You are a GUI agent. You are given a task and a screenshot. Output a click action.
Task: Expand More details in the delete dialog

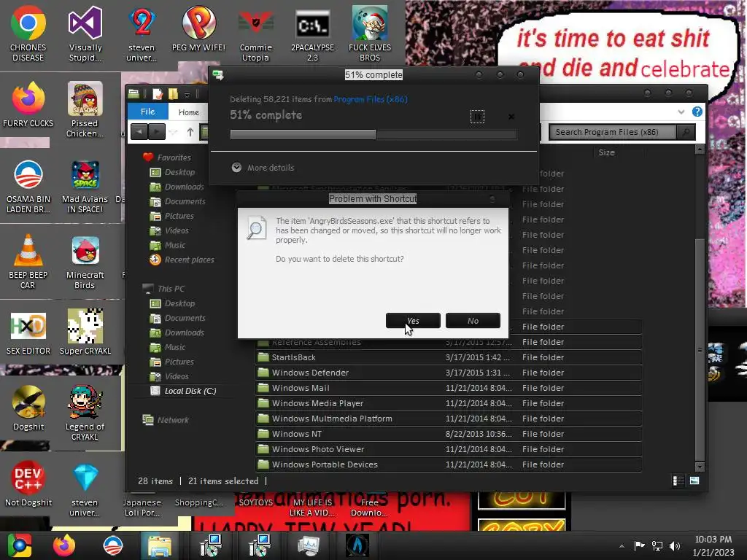263,168
